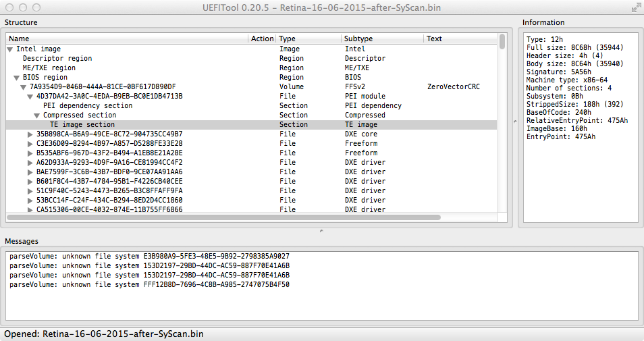Screen dimensions: 644x341
Task: Click the Text column header
Action: point(434,39)
